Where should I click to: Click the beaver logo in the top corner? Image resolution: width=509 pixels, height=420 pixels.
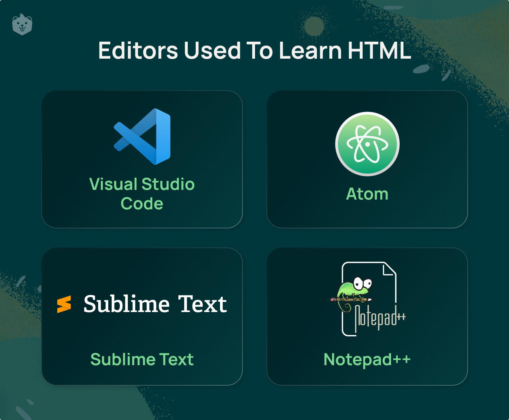(22, 24)
